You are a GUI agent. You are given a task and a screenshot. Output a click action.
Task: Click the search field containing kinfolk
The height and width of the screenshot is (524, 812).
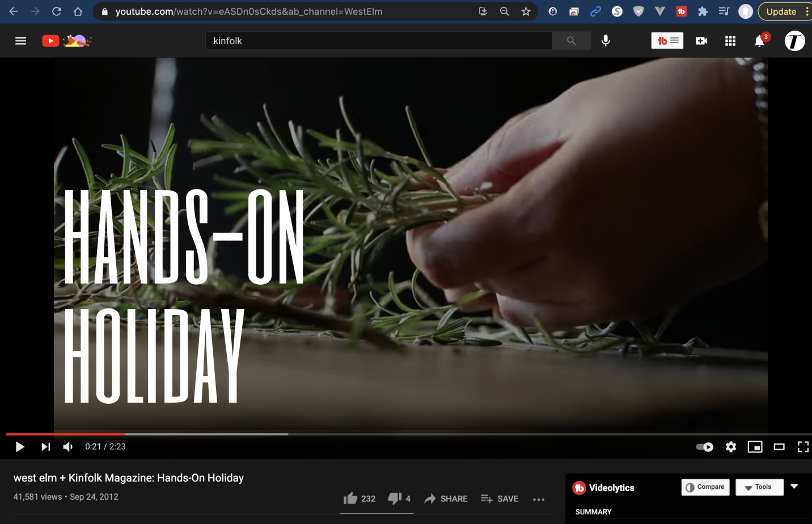click(x=378, y=41)
